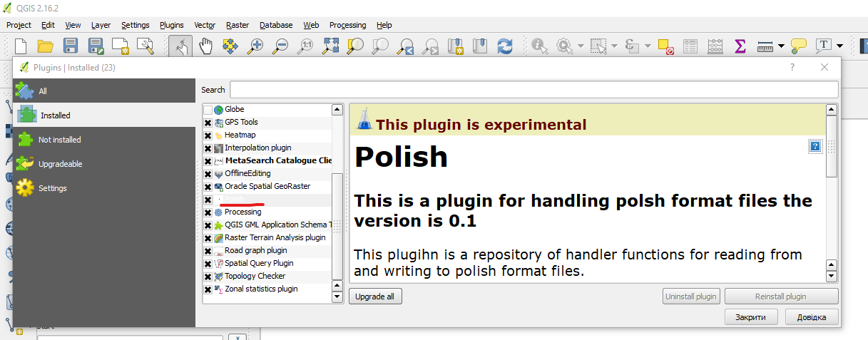Click the plugin Search input field
The width and height of the screenshot is (868, 340).
pos(533,90)
